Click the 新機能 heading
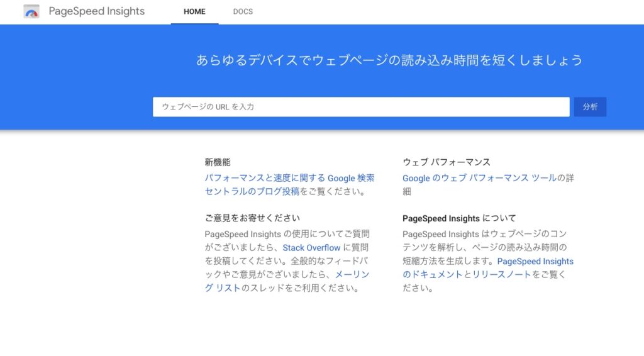Viewport: 644px width, 356px height. (x=217, y=162)
